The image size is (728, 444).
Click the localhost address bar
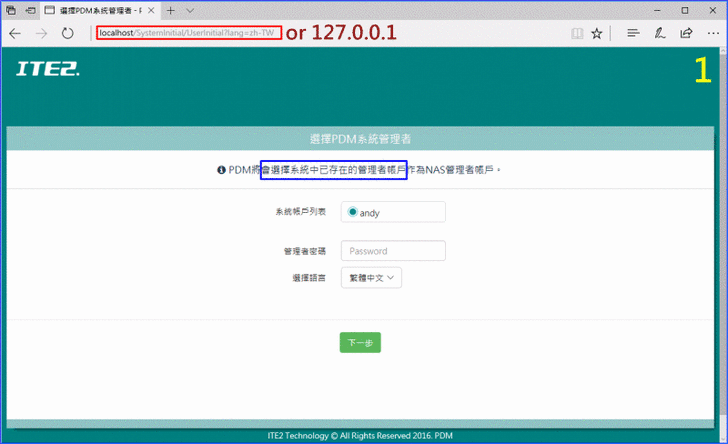[x=189, y=33]
